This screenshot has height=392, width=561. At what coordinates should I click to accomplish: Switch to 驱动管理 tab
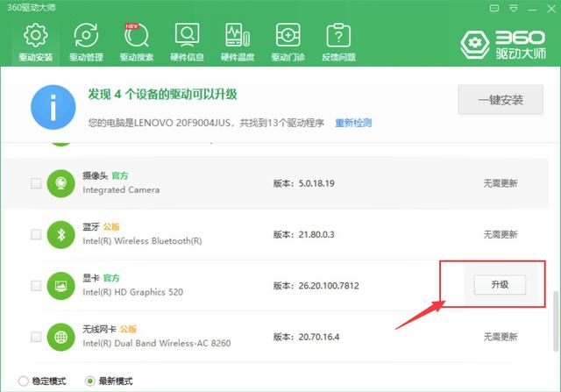click(x=86, y=42)
